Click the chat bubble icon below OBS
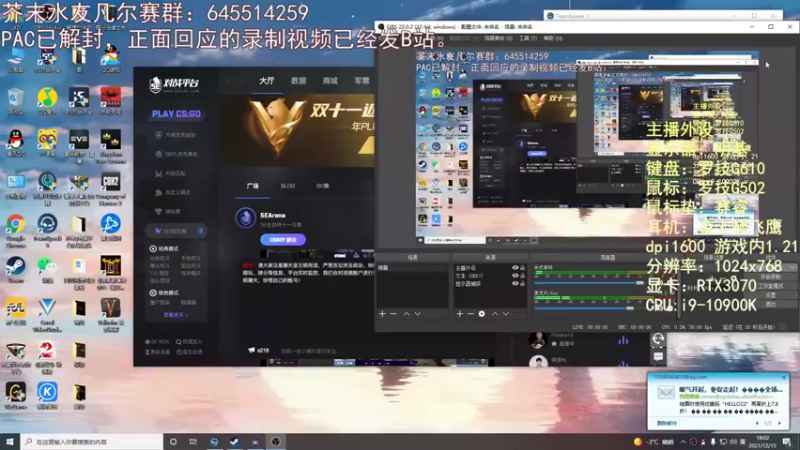Viewport: 800px width, 450px height. pos(658,357)
